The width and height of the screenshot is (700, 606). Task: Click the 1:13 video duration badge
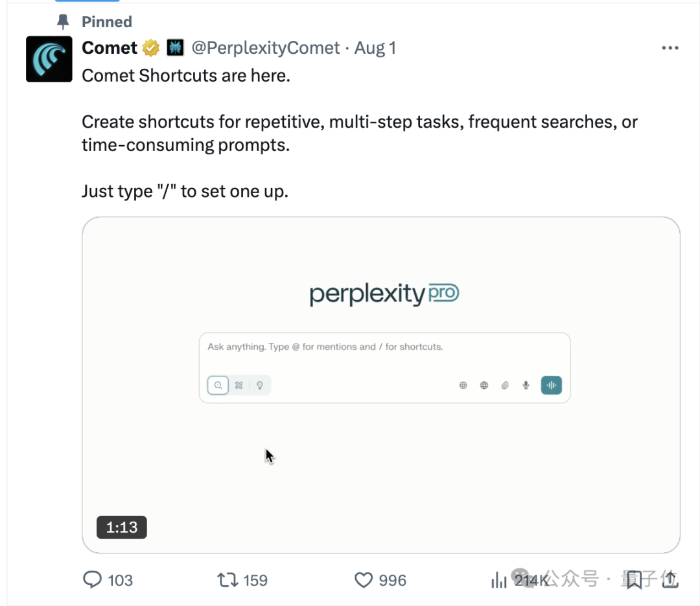click(x=122, y=527)
